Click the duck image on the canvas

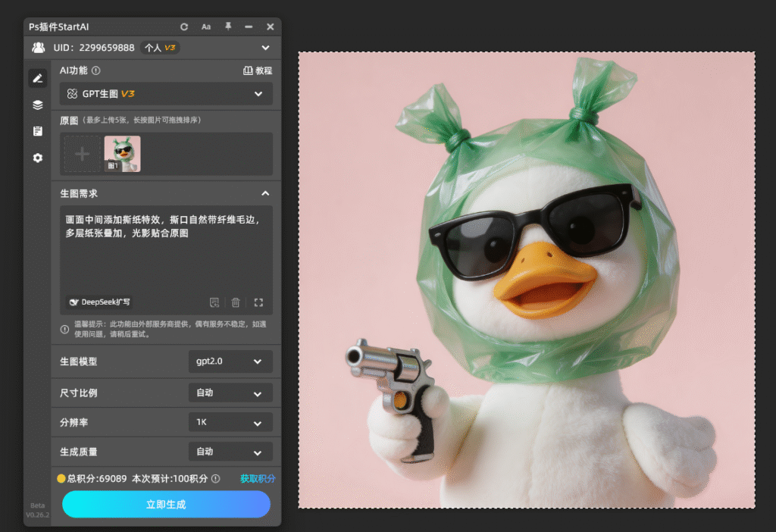point(527,280)
